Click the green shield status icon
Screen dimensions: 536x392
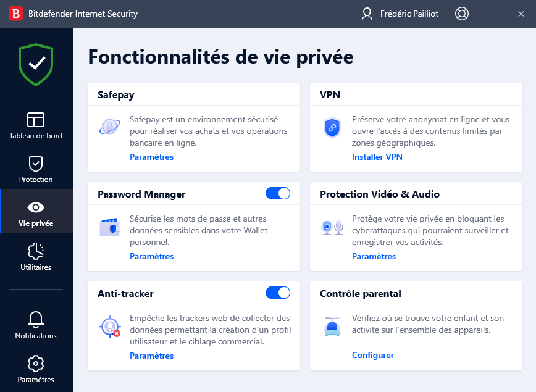[x=36, y=64]
